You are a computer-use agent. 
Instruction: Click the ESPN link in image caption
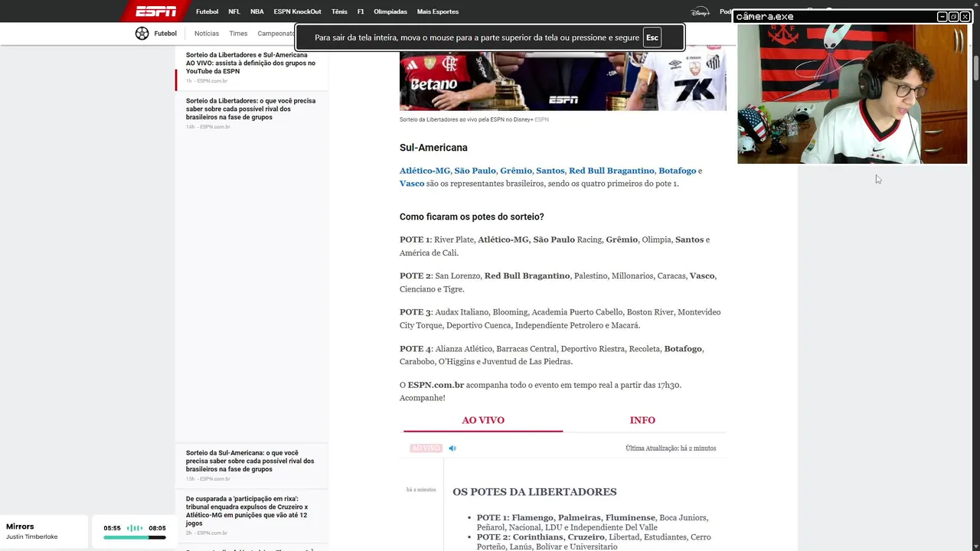pyautogui.click(x=541, y=119)
